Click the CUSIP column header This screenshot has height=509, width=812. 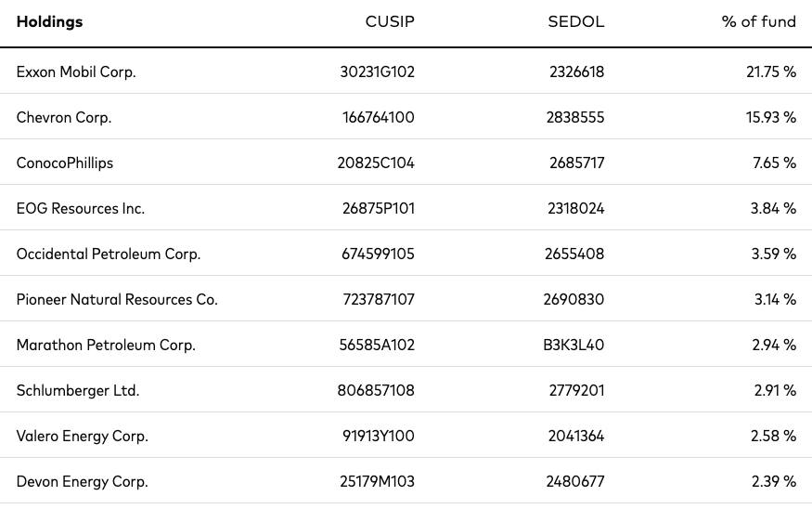click(x=390, y=21)
